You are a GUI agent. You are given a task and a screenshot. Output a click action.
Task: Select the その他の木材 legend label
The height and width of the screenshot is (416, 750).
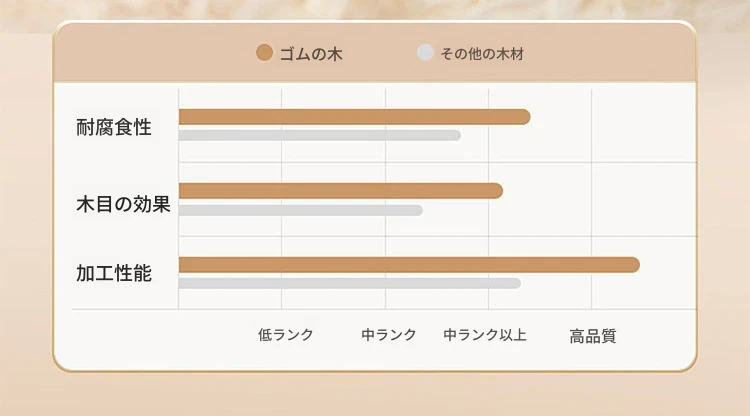tap(482, 54)
